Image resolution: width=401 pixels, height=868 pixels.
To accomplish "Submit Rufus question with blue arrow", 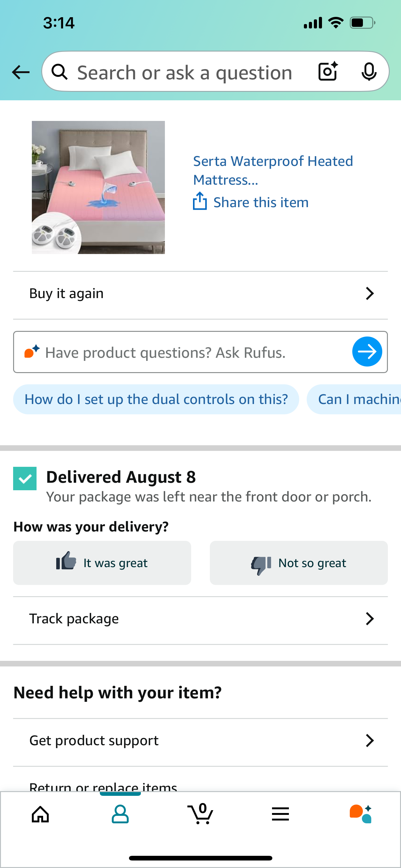I will (x=367, y=352).
